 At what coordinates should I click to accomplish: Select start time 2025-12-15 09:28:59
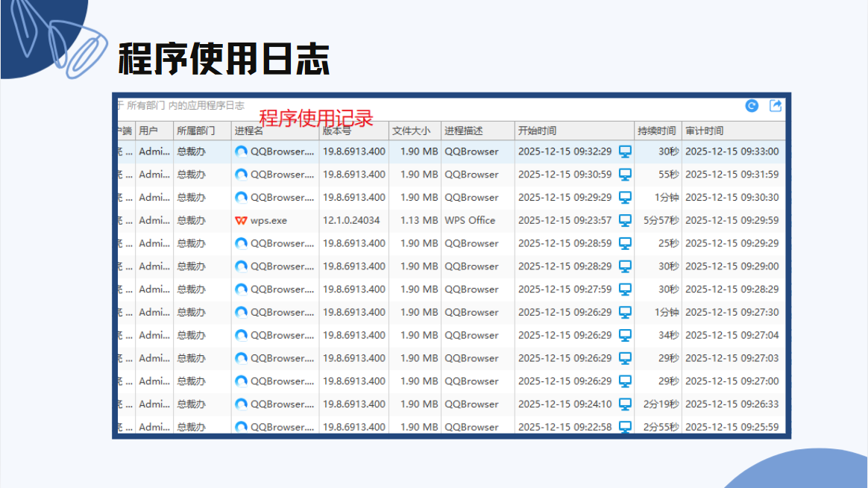pyautogui.click(x=564, y=243)
